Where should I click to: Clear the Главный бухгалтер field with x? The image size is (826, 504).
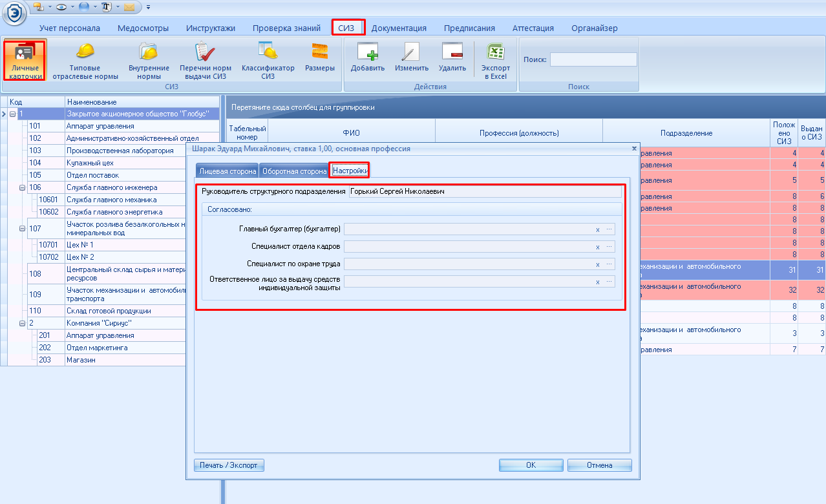(x=598, y=229)
